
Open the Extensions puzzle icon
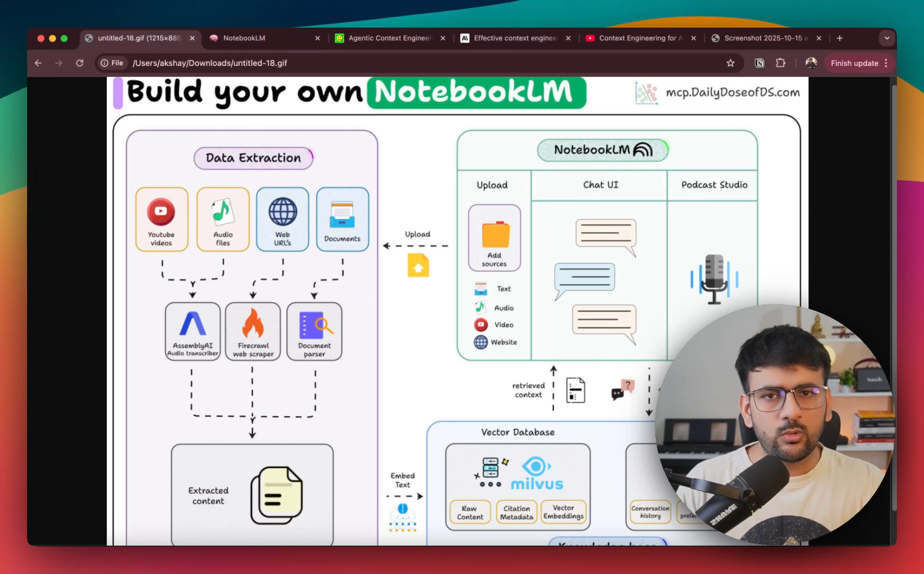[x=780, y=63]
